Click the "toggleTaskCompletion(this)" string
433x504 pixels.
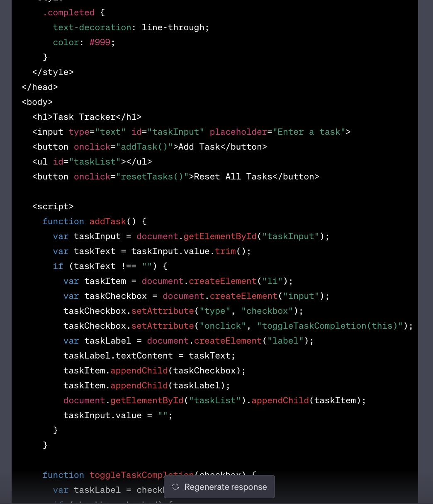pyautogui.click(x=330, y=326)
